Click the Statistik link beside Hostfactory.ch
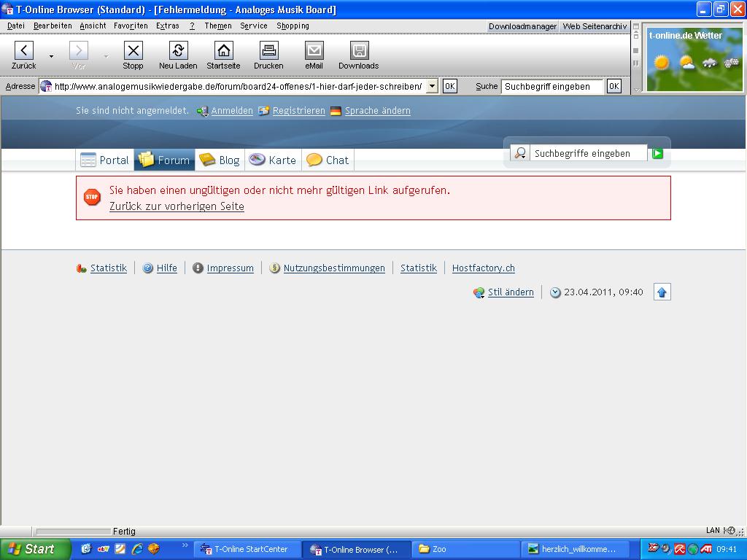Screen dimensions: 747x560 point(419,268)
